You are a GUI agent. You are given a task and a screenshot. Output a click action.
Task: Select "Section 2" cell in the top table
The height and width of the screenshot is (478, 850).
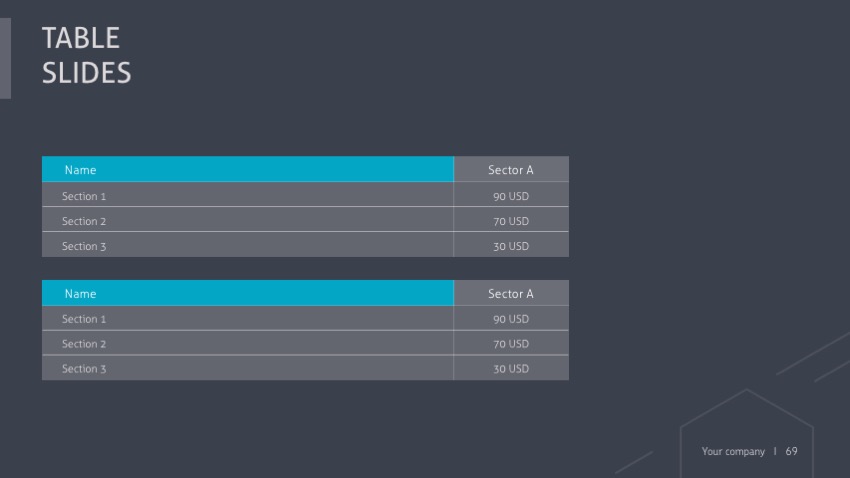pos(84,221)
